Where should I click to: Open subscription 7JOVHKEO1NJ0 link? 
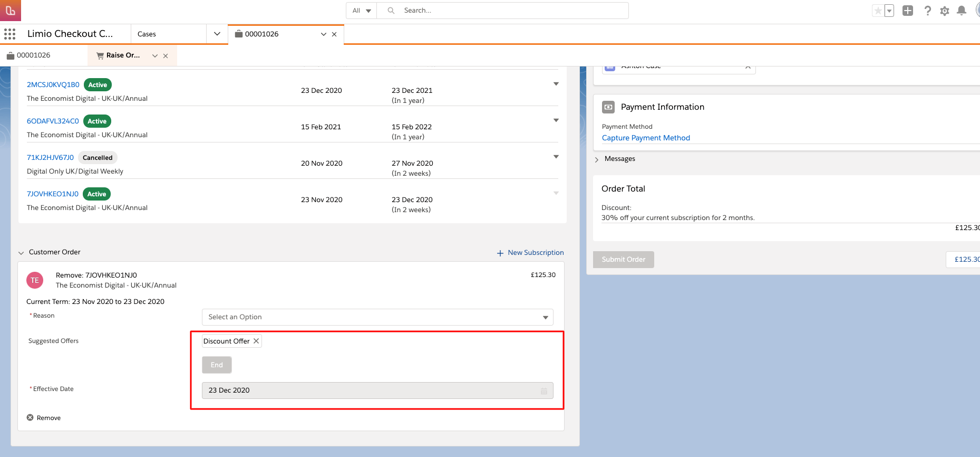coord(53,194)
